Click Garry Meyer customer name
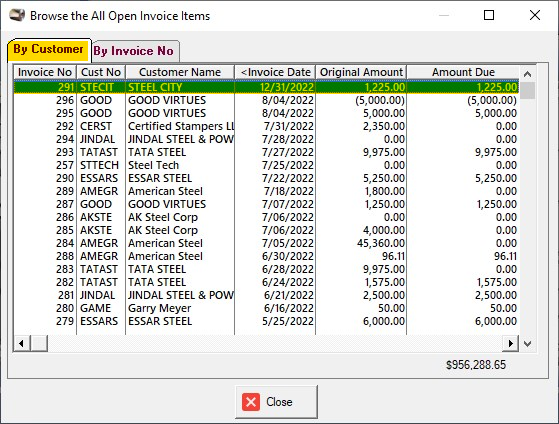 [159, 308]
